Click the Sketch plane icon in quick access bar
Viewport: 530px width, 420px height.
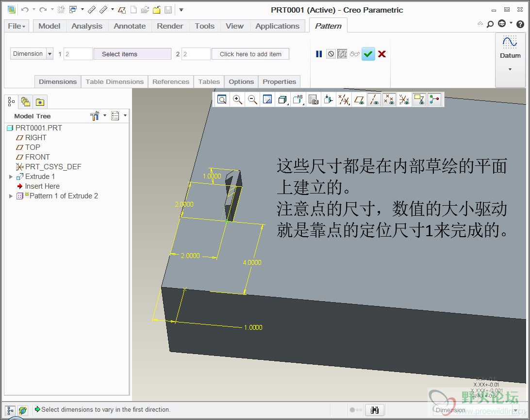[122, 10]
